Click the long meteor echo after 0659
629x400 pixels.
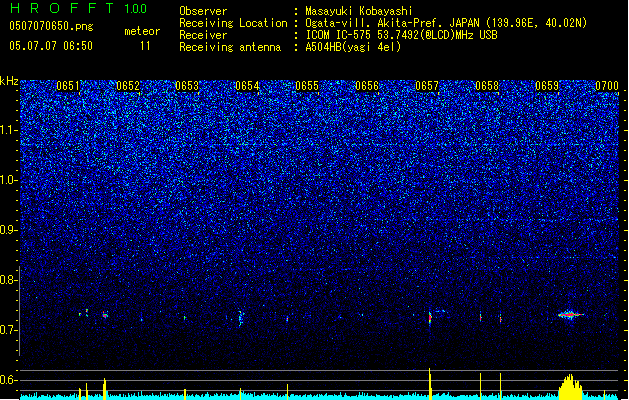570,315
